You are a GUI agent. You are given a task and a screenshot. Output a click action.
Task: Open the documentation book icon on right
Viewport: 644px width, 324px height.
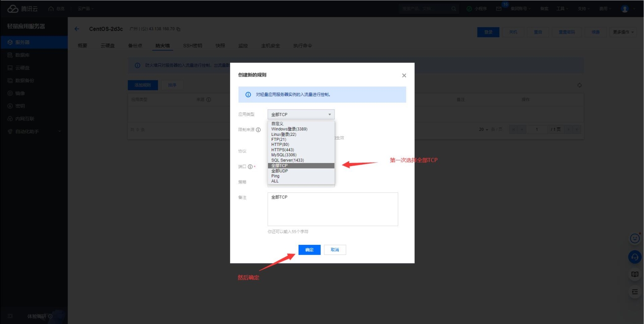(635, 274)
